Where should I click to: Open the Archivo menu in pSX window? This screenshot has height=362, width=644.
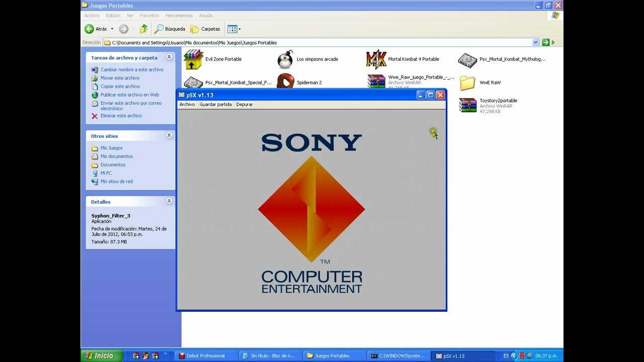187,104
